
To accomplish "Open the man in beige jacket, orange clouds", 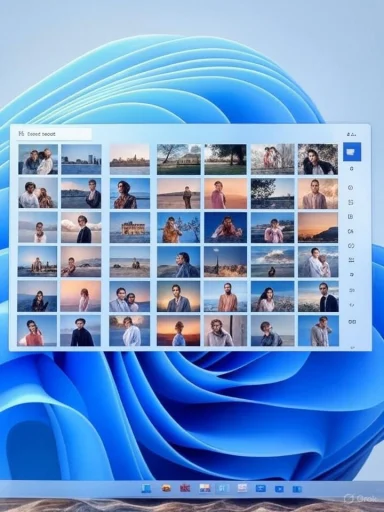I will 318,193.
